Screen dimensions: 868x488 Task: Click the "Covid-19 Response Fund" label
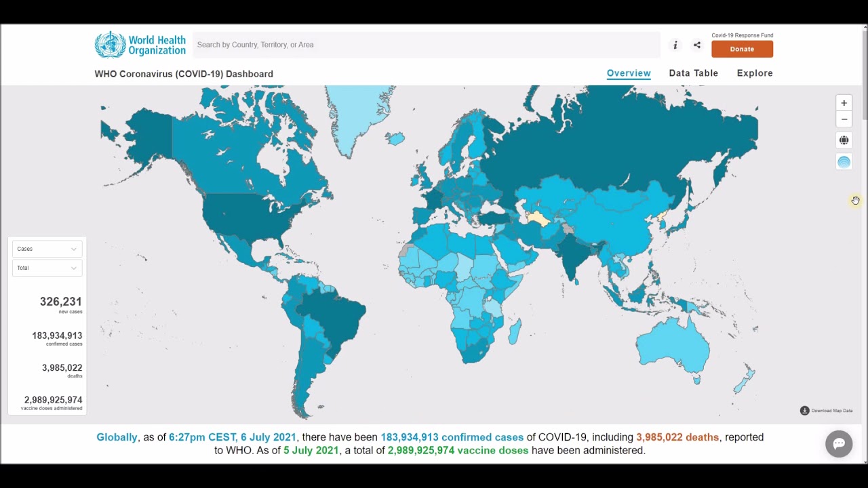[742, 35]
